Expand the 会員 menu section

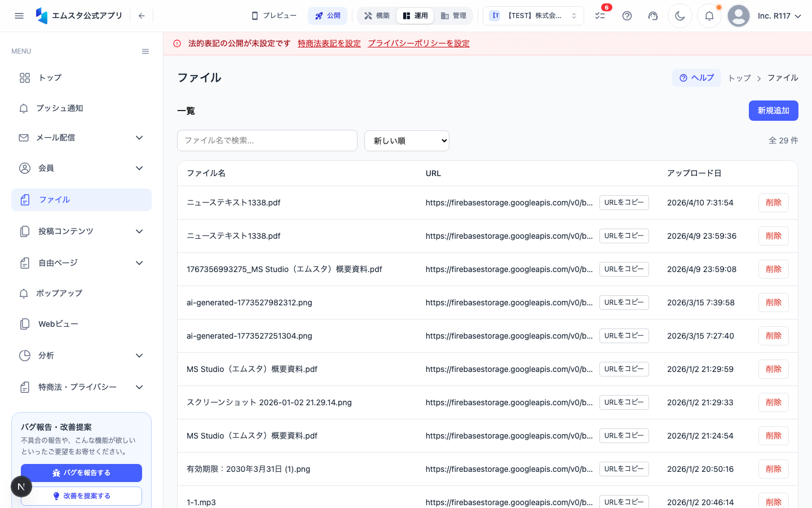pos(82,168)
